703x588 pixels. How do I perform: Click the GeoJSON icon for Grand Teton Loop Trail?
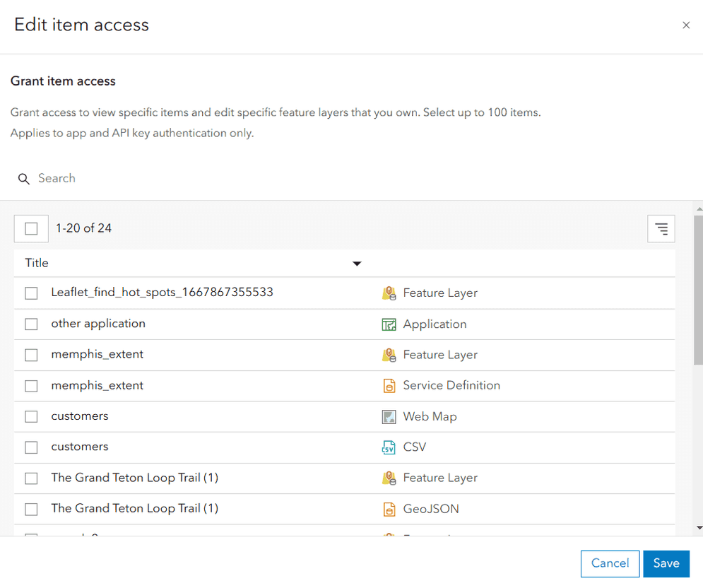(389, 509)
